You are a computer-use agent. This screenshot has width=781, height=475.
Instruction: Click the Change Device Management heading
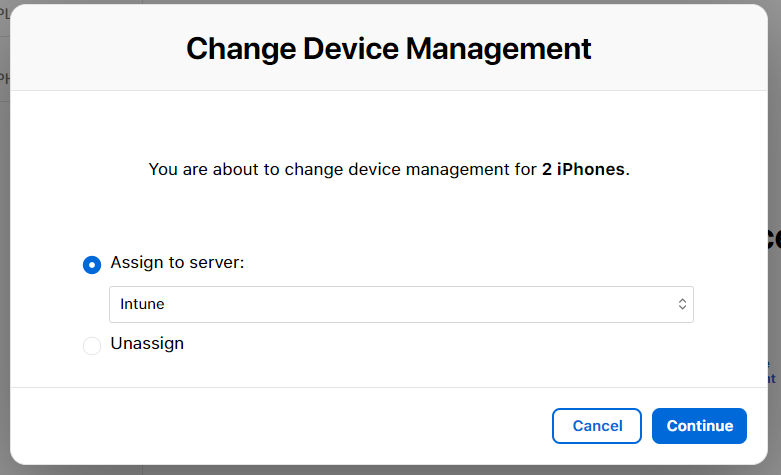(x=389, y=48)
